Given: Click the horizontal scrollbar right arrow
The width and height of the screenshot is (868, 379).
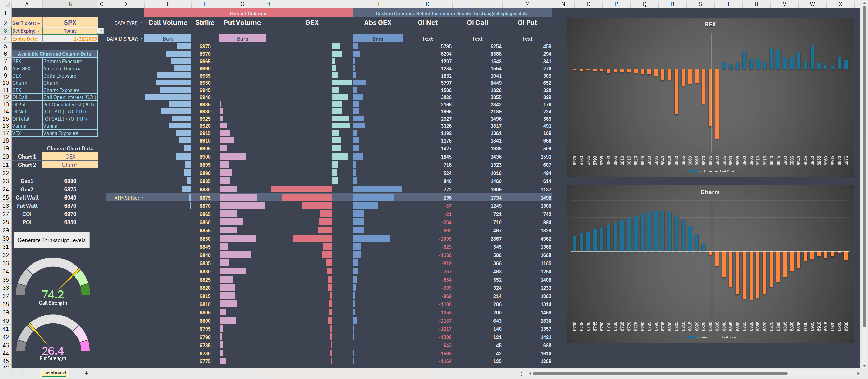Looking at the screenshot, I should (858, 373).
